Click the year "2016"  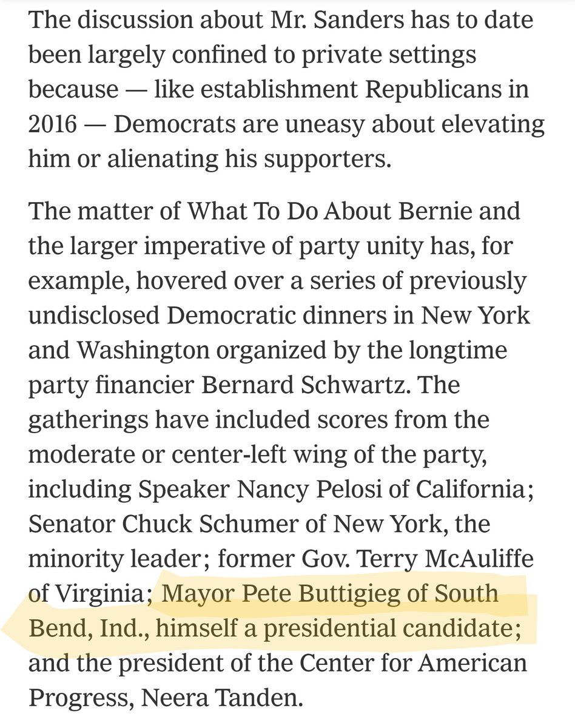click(x=53, y=124)
